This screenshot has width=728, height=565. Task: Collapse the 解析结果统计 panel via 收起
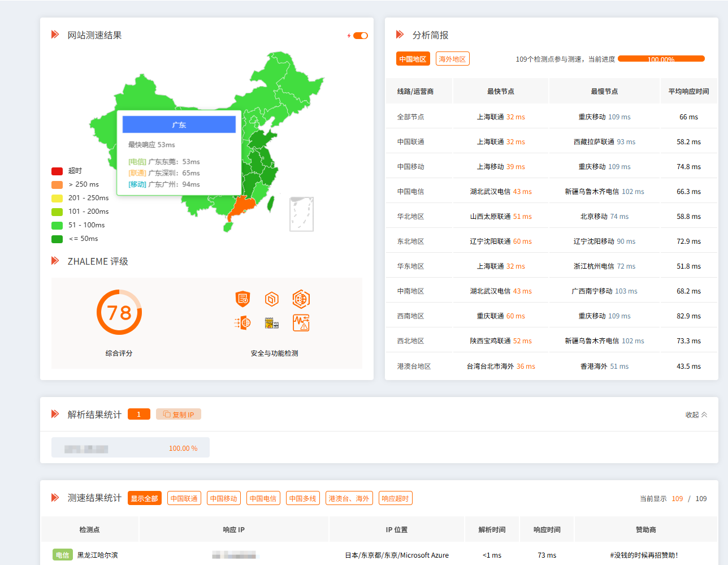click(x=695, y=415)
